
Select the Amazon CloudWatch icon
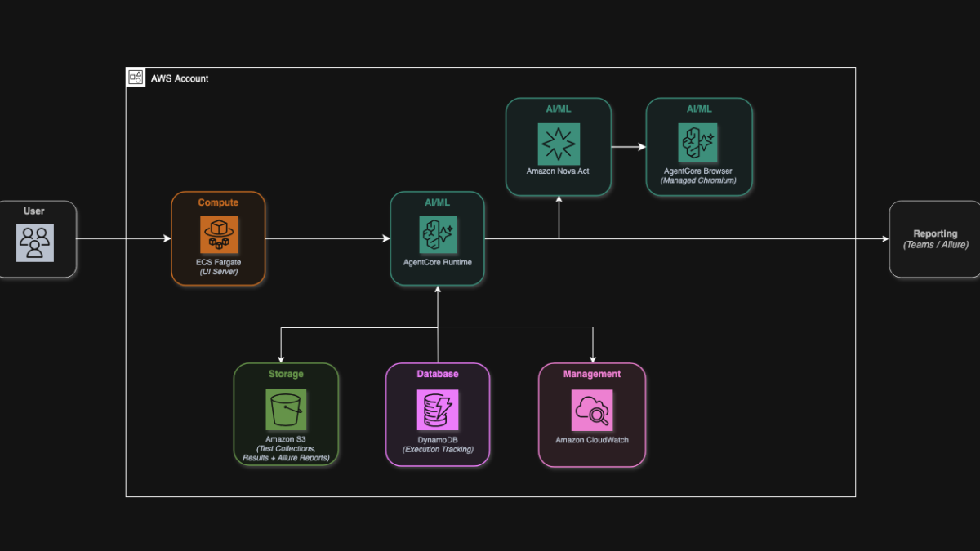point(592,410)
